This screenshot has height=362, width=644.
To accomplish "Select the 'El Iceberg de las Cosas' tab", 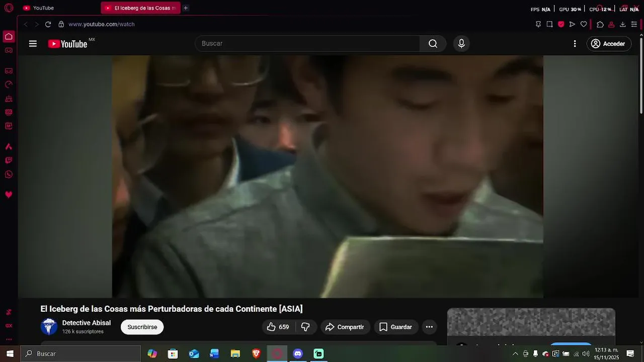I will (x=140, y=8).
